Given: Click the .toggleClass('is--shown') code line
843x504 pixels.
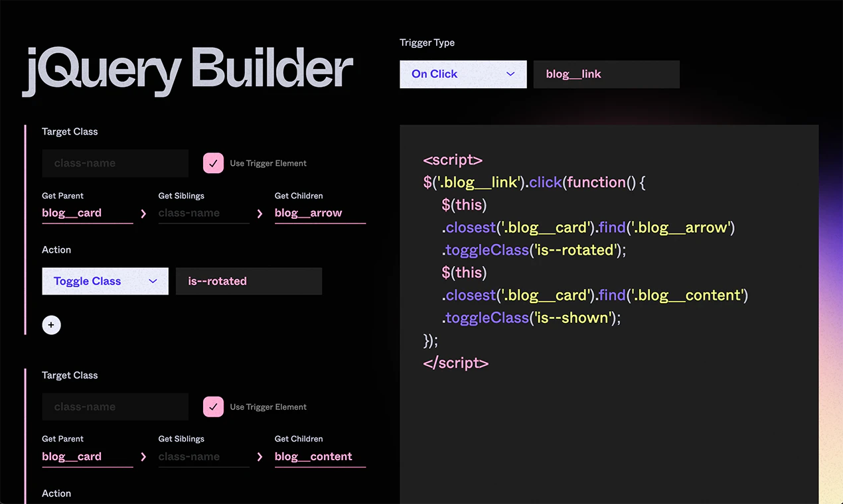Looking at the screenshot, I should pyautogui.click(x=531, y=318).
